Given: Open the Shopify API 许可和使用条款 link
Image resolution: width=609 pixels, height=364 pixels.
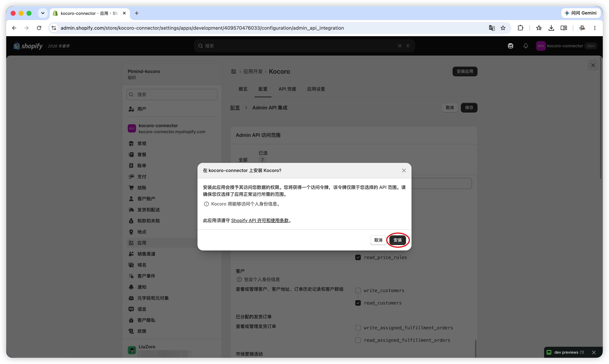Looking at the screenshot, I should pos(260,220).
